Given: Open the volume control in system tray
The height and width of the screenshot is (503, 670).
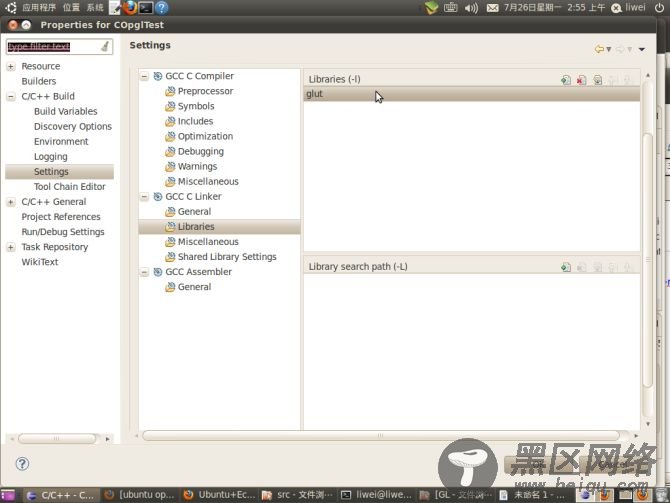Looking at the screenshot, I should click(471, 8).
